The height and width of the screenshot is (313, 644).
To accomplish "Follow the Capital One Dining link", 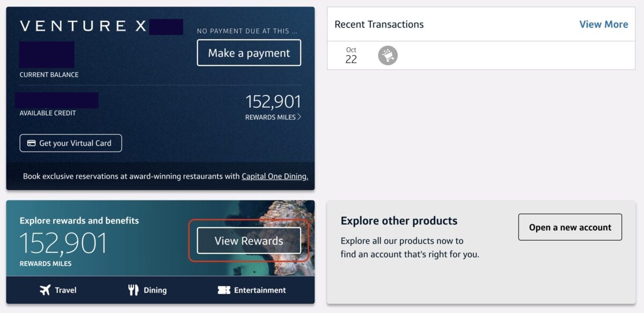I will point(275,176).
